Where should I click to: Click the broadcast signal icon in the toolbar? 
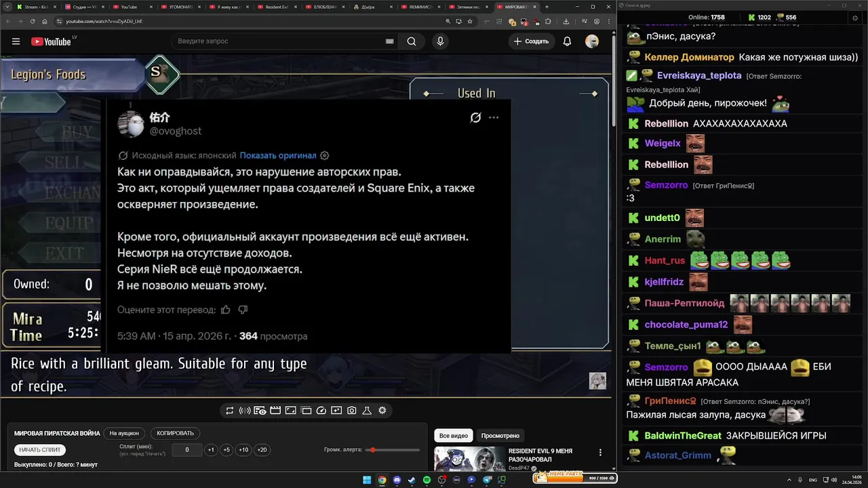tap(245, 410)
